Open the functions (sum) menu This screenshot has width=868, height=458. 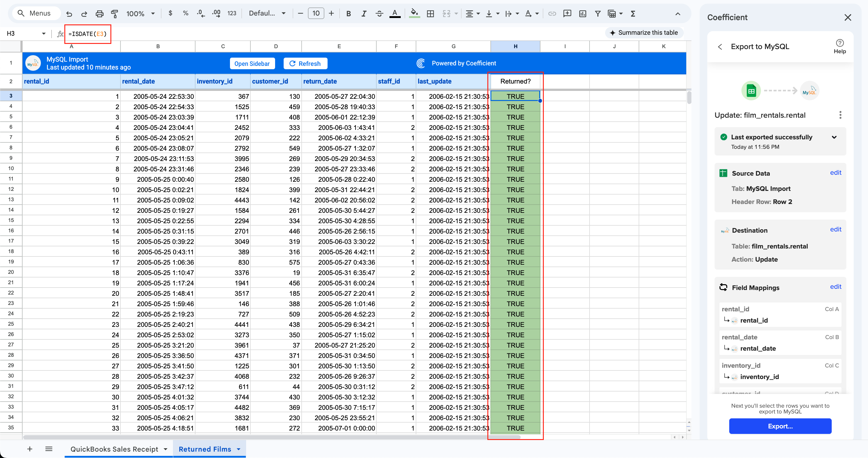click(633, 13)
